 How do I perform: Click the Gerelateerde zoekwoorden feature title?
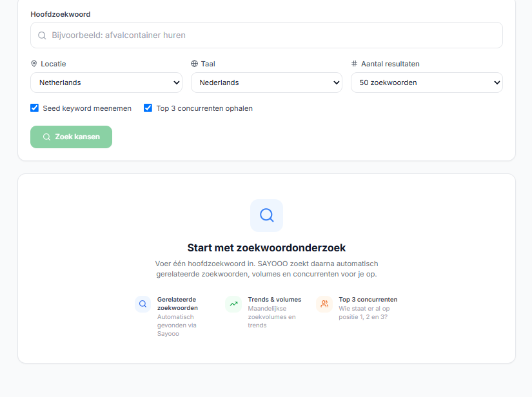(177, 304)
